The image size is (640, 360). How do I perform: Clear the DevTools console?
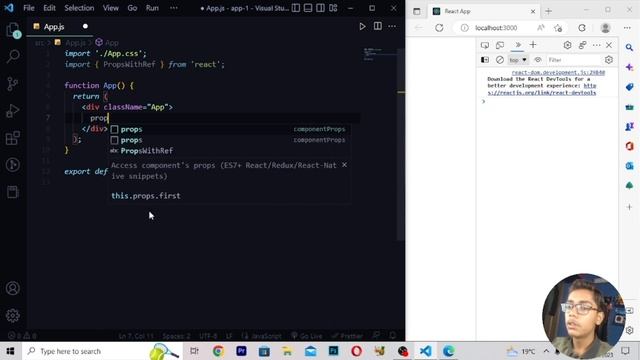[500, 60]
